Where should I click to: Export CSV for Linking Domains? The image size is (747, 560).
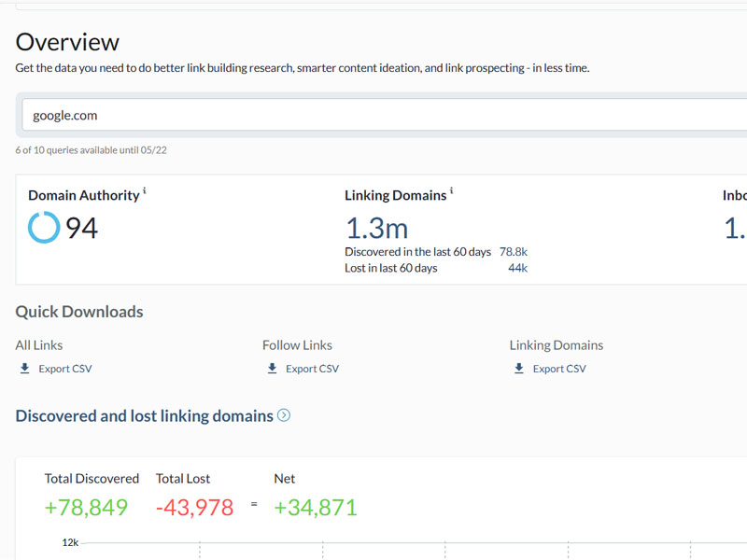pyautogui.click(x=559, y=369)
